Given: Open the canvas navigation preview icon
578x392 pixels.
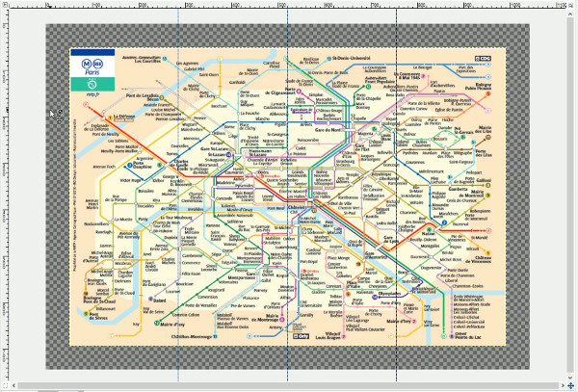Looking at the screenshot, I should pyautogui.click(x=570, y=385).
